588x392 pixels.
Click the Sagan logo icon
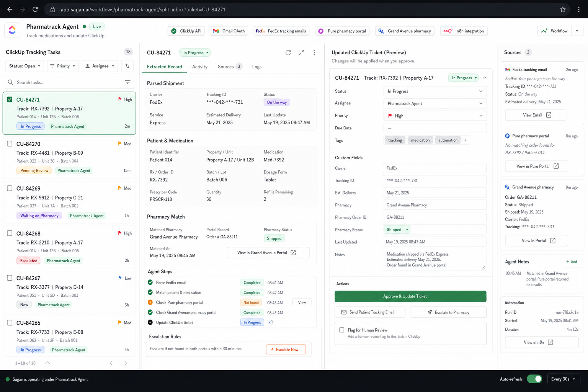tap(12, 30)
